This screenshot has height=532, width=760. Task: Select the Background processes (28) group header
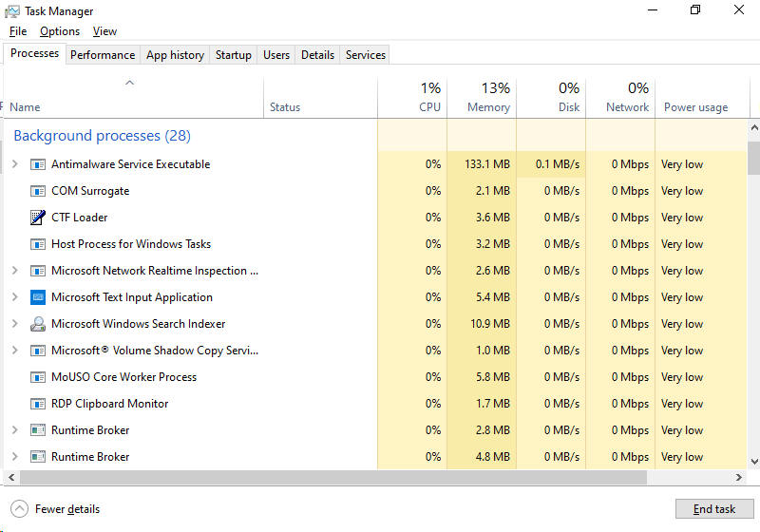(103, 136)
